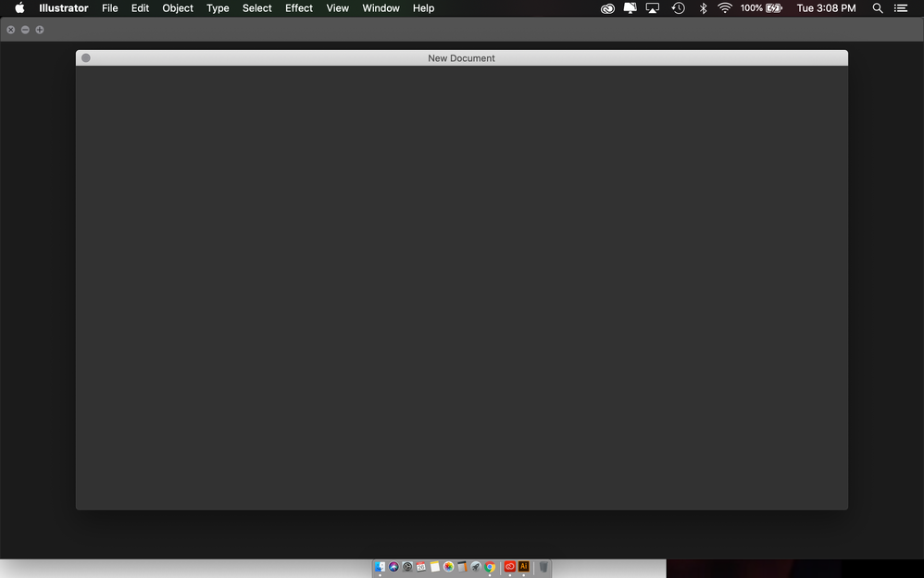Open Calendar from the Dock
This screenshot has height=578, width=924.
coord(421,567)
